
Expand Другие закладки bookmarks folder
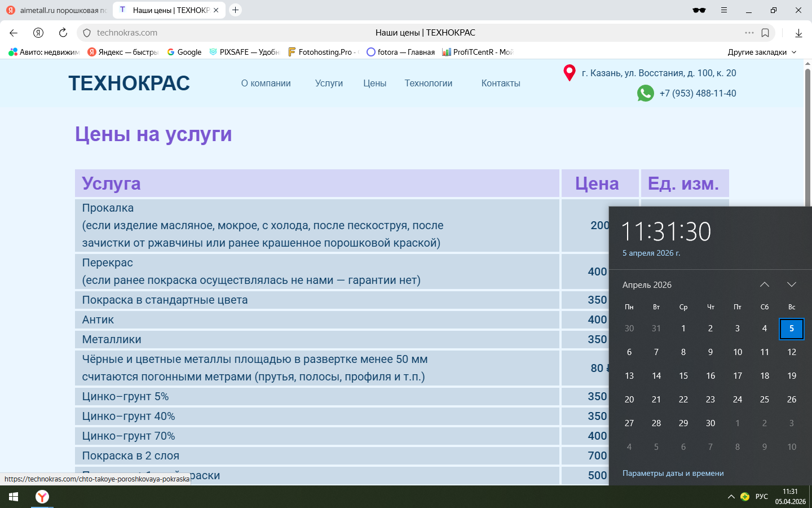(x=762, y=52)
